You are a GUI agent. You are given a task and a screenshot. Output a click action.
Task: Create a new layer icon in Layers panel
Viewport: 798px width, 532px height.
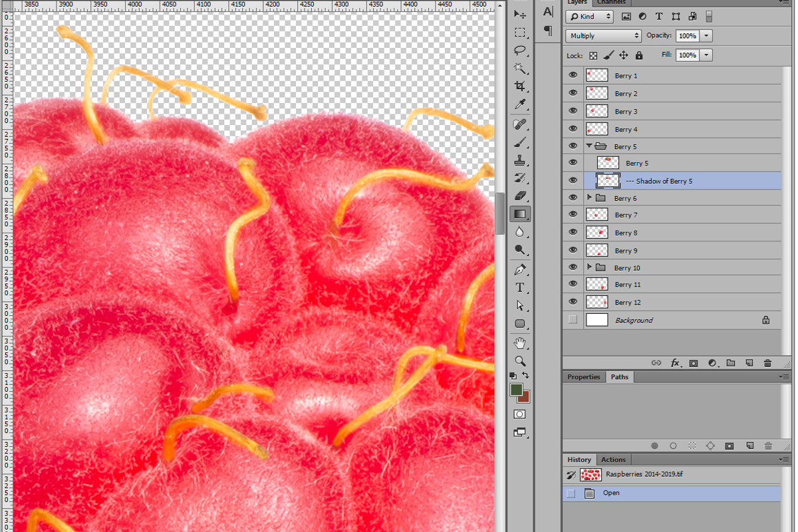[749, 363]
